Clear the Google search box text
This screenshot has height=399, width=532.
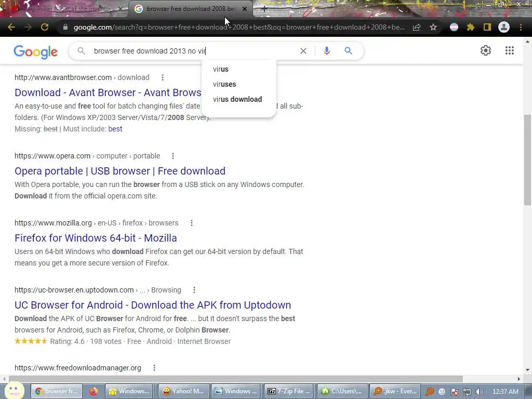303,51
